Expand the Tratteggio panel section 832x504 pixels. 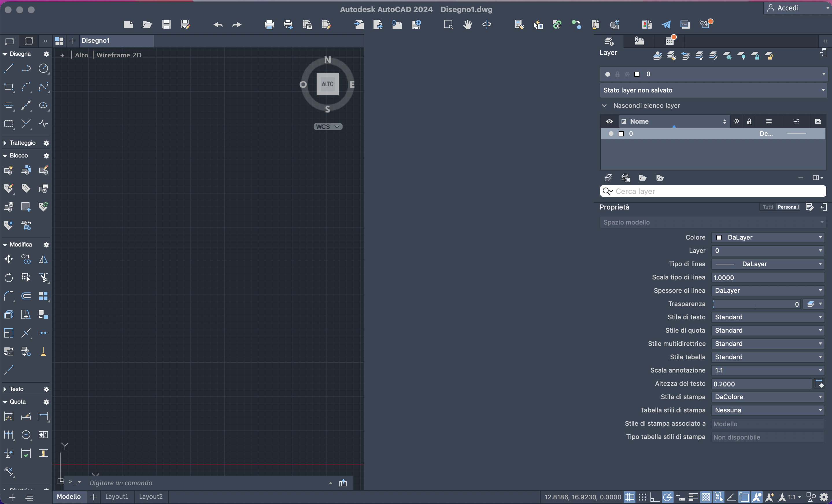tap(5, 143)
